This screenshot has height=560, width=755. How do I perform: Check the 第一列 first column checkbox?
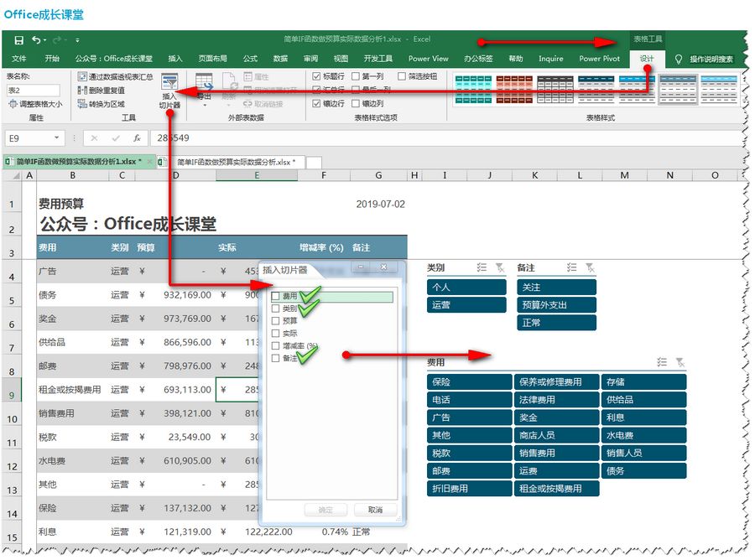point(356,76)
